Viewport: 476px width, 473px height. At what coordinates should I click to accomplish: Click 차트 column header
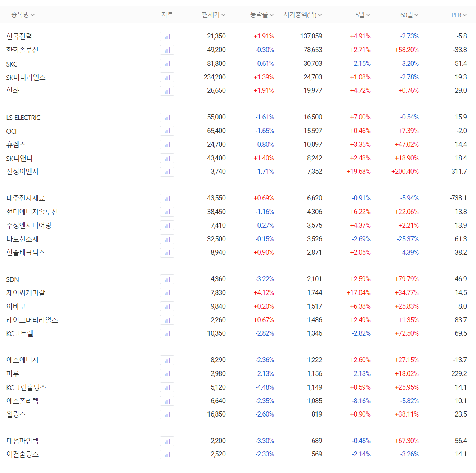click(x=167, y=15)
